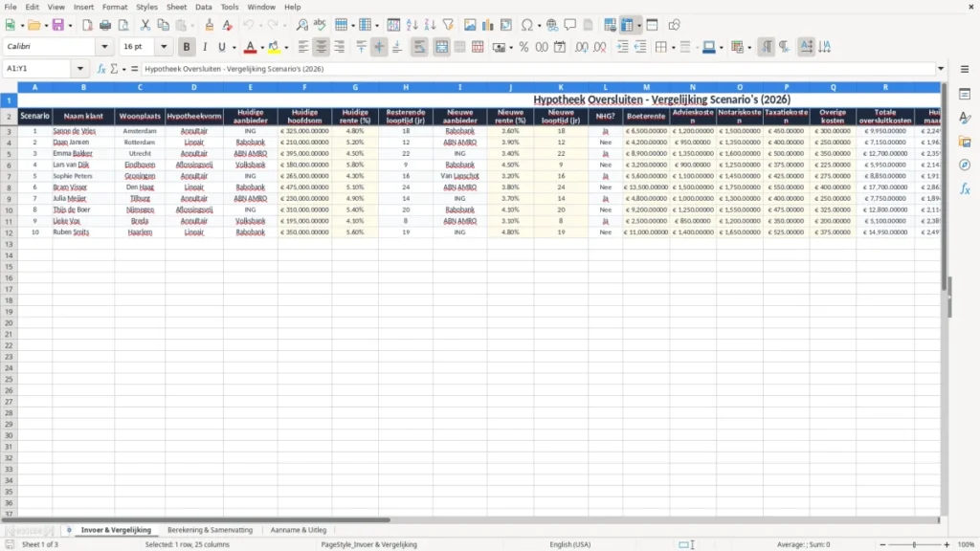The height and width of the screenshot is (551, 980).
Task: Click Zoom Out minus button
Action: [882, 544]
